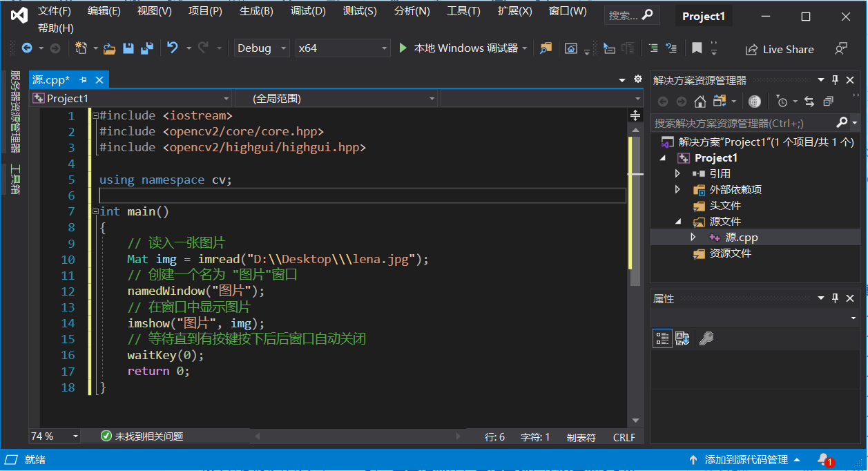
Task: Expand the 源.cpp tree node
Action: 693,238
